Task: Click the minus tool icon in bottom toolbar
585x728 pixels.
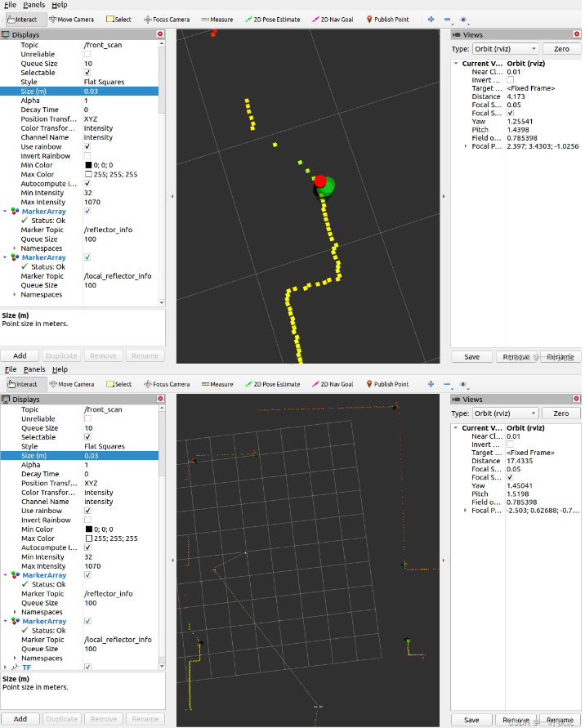Action: [x=447, y=384]
